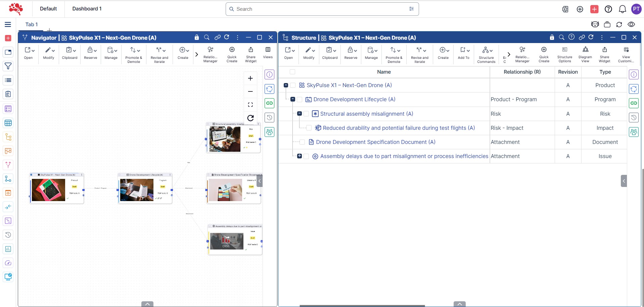This screenshot has width=644, height=307.
Task: Click Quick Create in the Structure toolbar
Action: coord(544,54)
